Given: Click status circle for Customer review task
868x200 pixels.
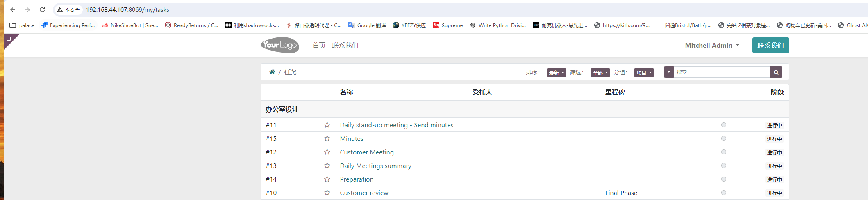Looking at the screenshot, I should pos(724,193).
